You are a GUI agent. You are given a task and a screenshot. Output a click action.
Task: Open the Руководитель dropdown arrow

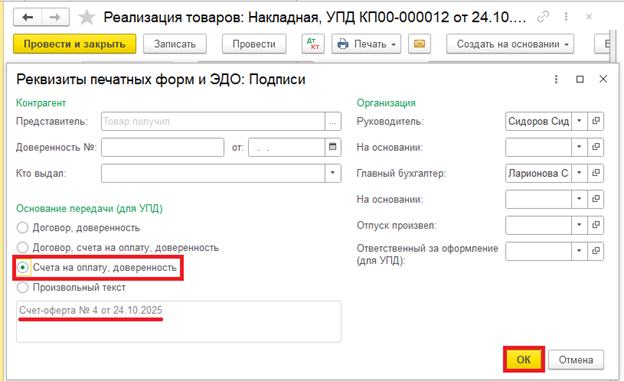point(579,121)
